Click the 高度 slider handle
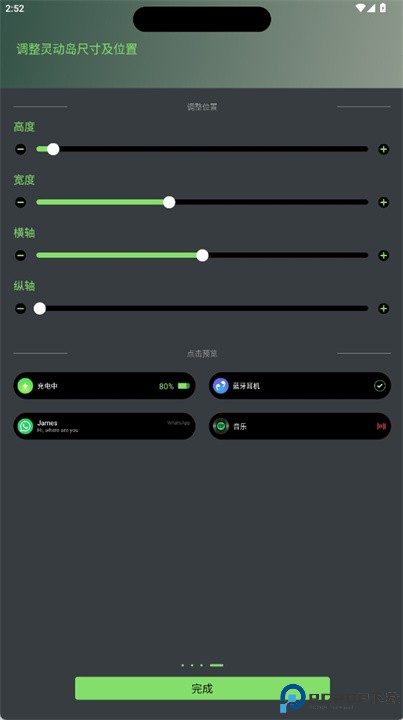 [x=53, y=149]
